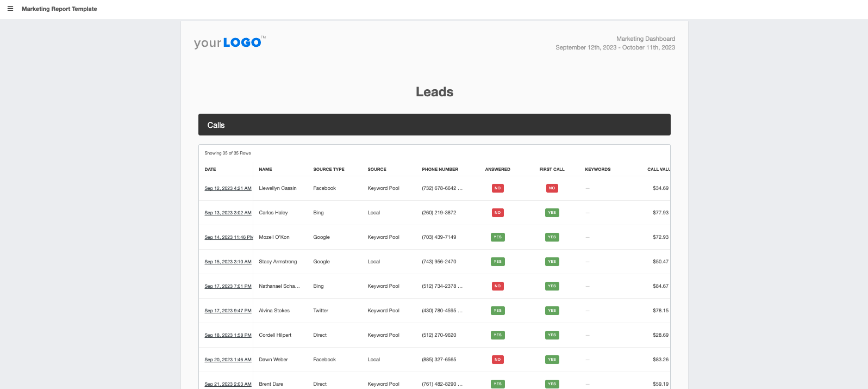Viewport: 868px width, 389px height.
Task: Select the name Carlos Haley
Action: point(273,213)
